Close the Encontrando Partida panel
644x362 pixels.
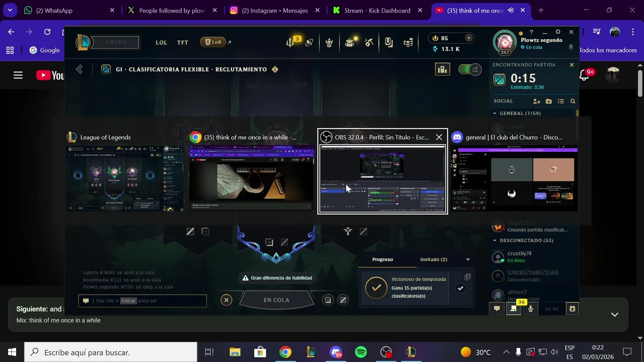pos(572,65)
